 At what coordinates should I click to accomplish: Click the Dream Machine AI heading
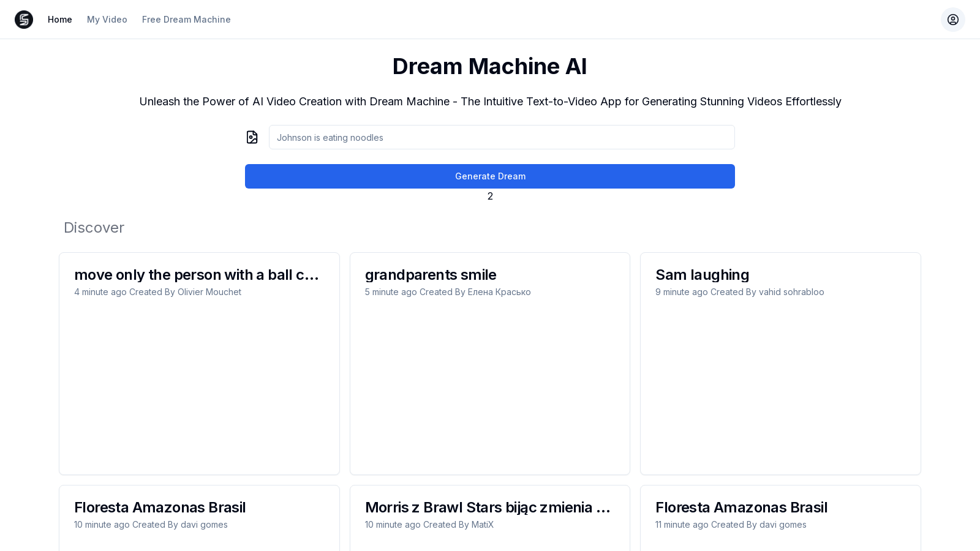(489, 66)
